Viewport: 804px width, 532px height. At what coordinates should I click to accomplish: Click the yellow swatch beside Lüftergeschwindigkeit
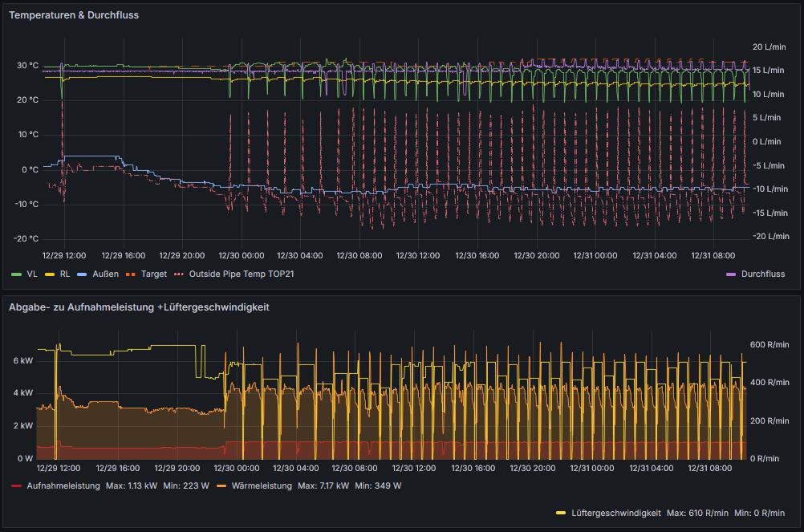click(561, 513)
